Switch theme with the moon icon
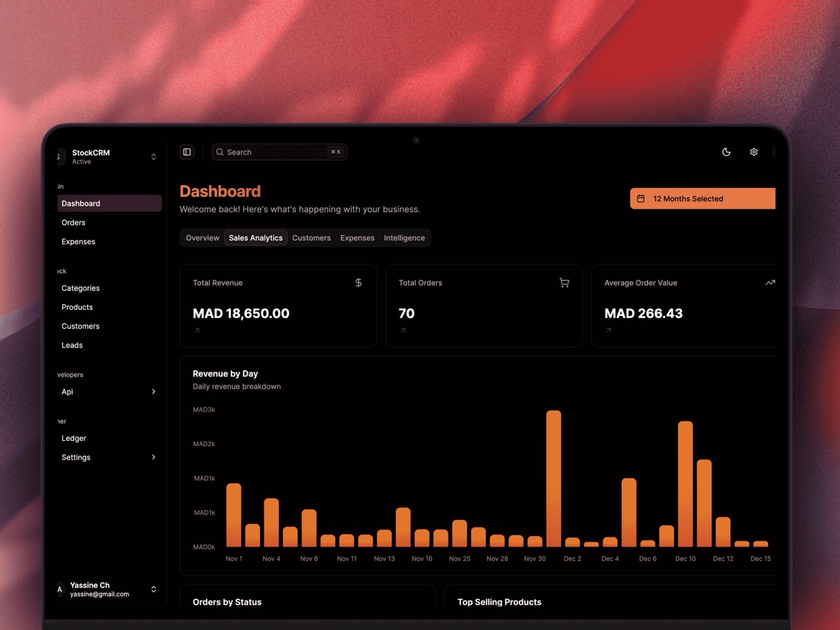 coord(726,152)
